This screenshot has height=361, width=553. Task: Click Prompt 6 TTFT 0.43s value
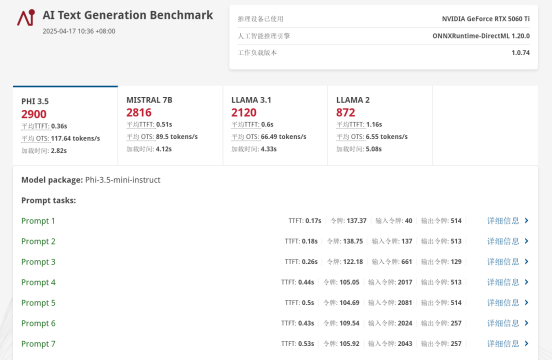[x=306, y=323]
